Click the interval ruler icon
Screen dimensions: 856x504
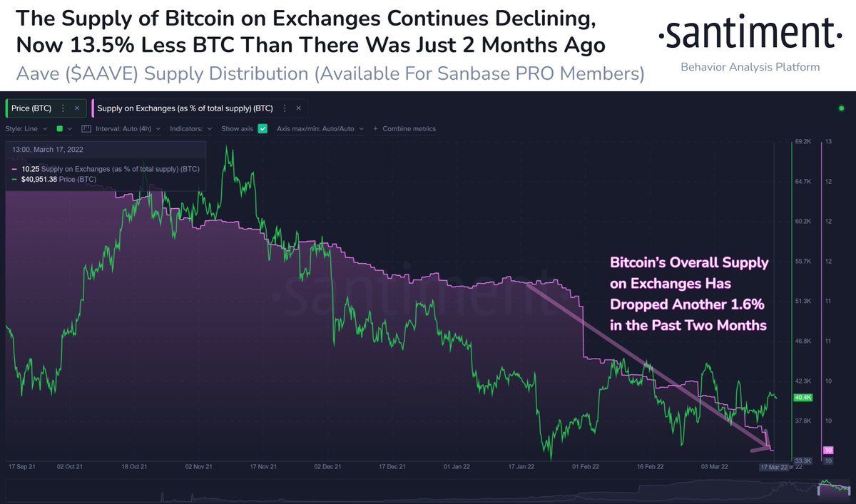(x=86, y=129)
